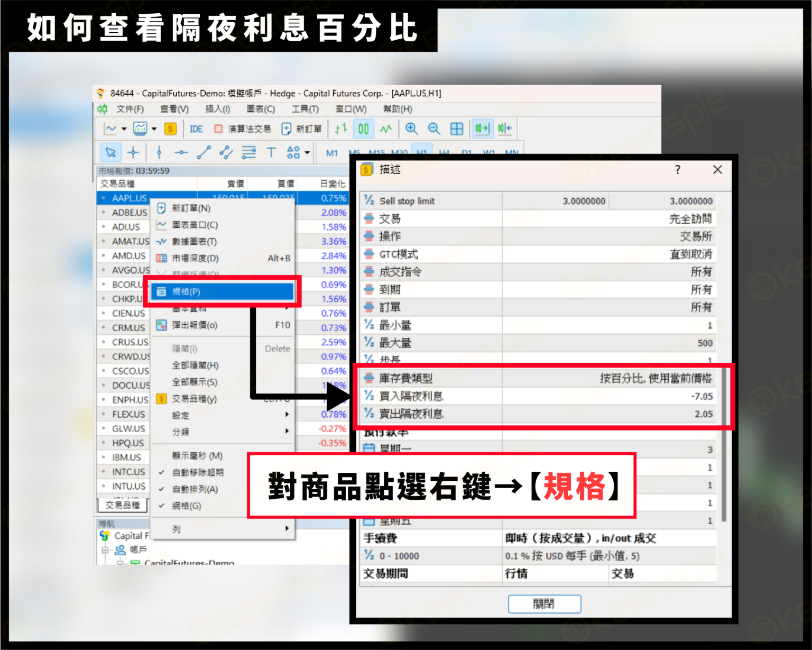Screen dimensions: 812x650
Task: Select the crosshair tool
Action: tap(133, 152)
